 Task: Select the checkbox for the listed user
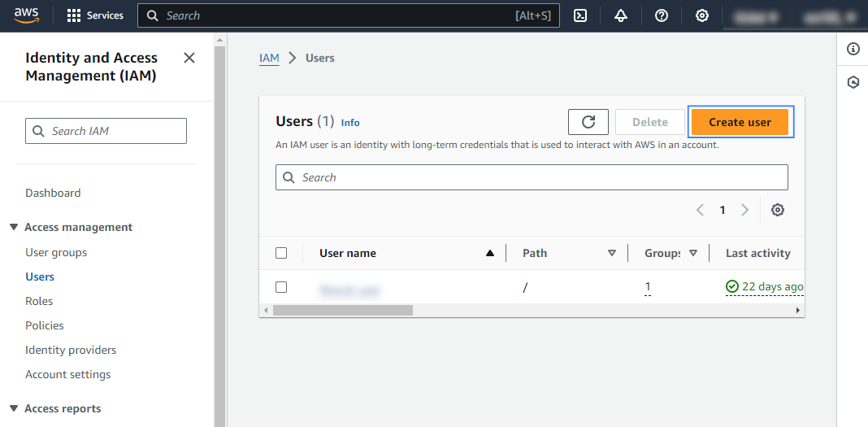281,287
